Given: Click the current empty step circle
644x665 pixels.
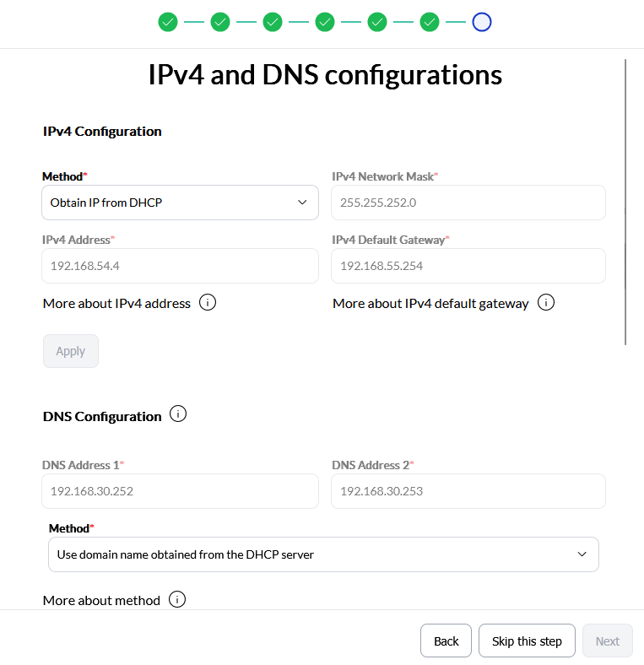Looking at the screenshot, I should [x=482, y=22].
